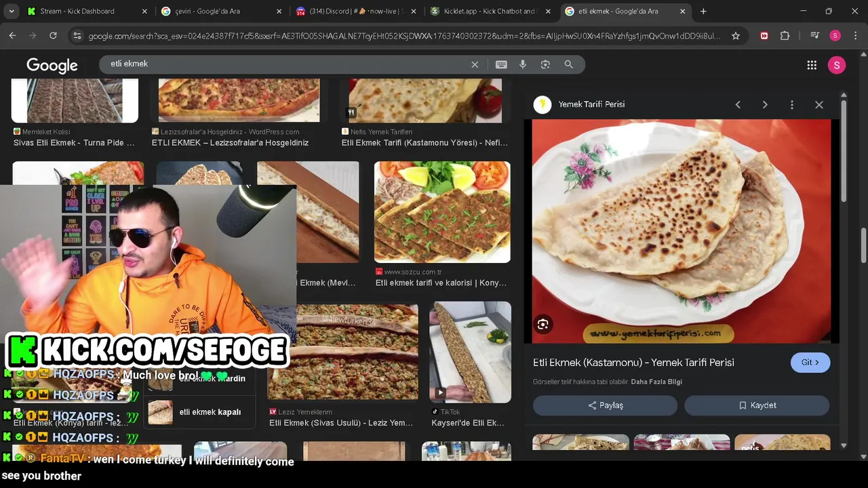
Task: Bookmark this page with the star icon
Action: (x=736, y=36)
